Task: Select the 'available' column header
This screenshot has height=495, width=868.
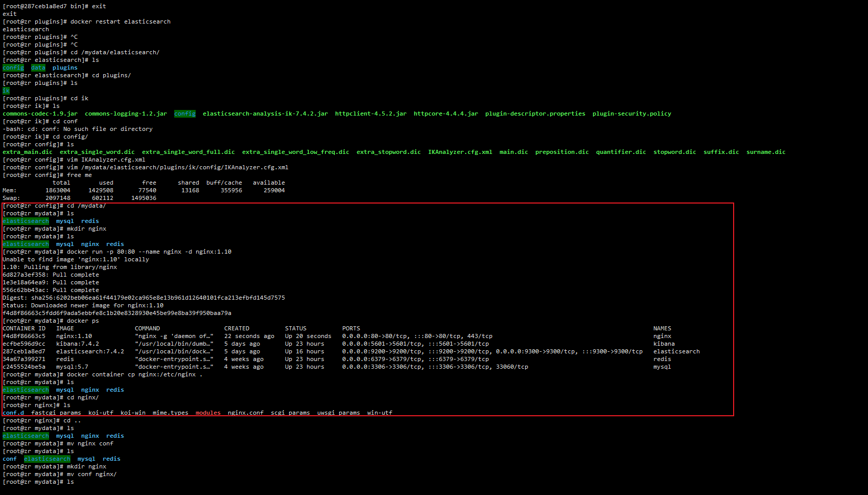Action: 269,183
